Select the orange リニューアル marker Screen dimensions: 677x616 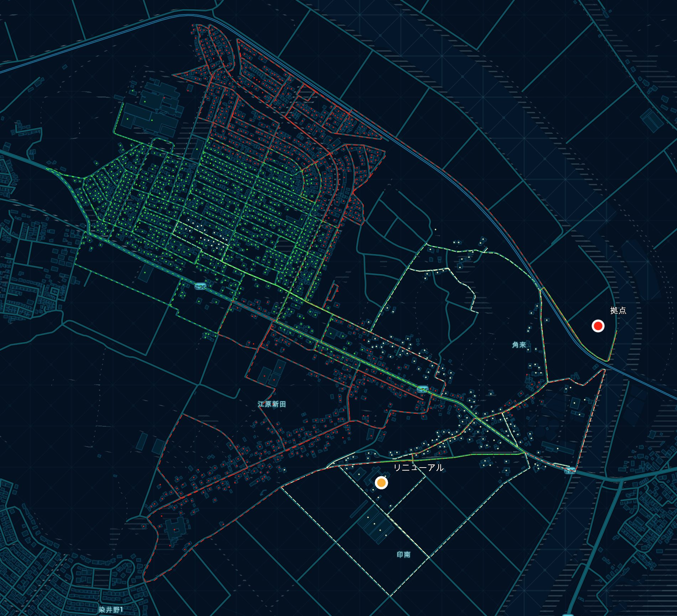tap(381, 483)
